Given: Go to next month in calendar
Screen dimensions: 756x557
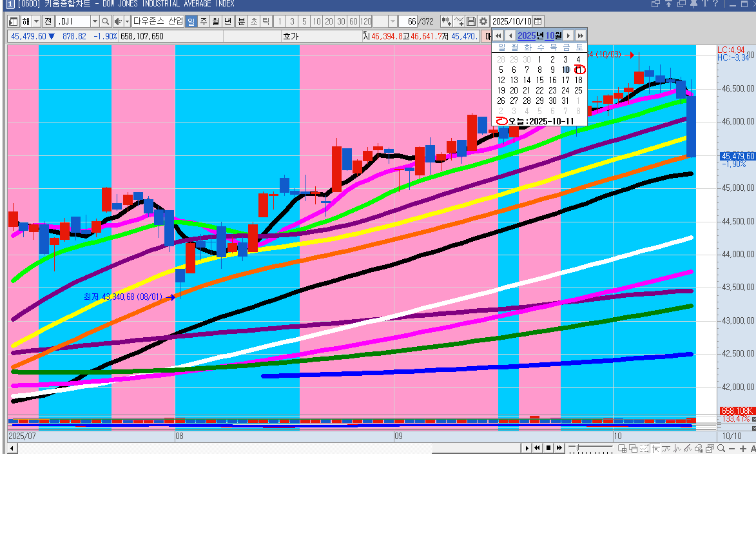Looking at the screenshot, I should click(568, 35).
